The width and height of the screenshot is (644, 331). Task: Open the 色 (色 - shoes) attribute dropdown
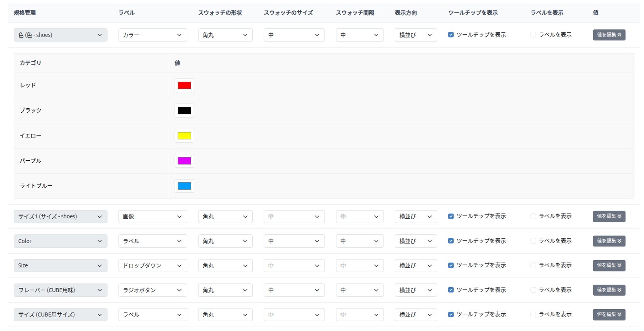click(60, 35)
